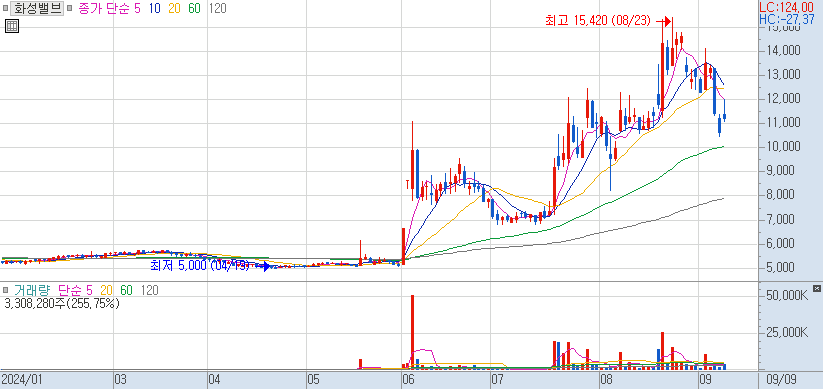
Task: Click the tallest red volume bar in June
Action: coord(413,332)
